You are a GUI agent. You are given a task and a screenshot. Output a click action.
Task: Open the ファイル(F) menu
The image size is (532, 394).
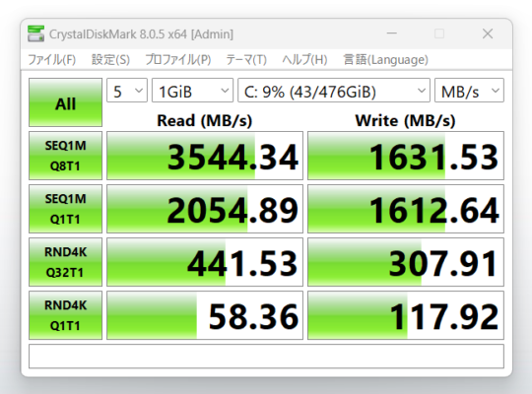pos(51,60)
